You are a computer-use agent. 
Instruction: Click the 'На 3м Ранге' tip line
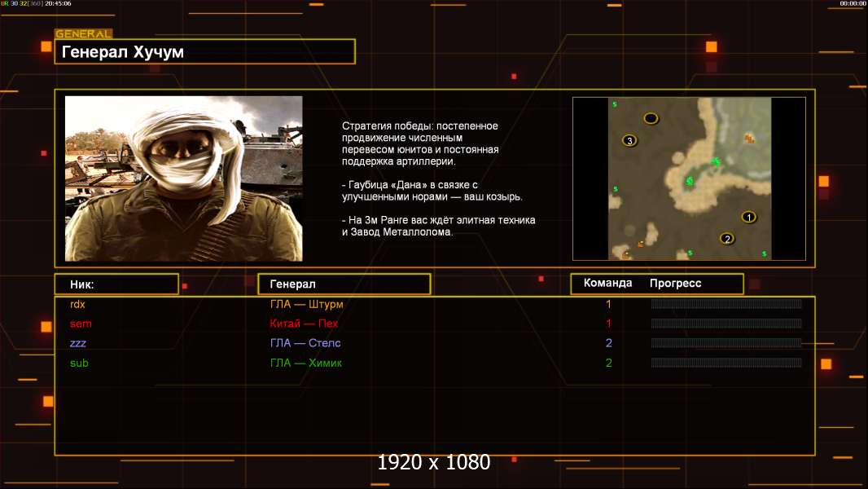pos(438,226)
